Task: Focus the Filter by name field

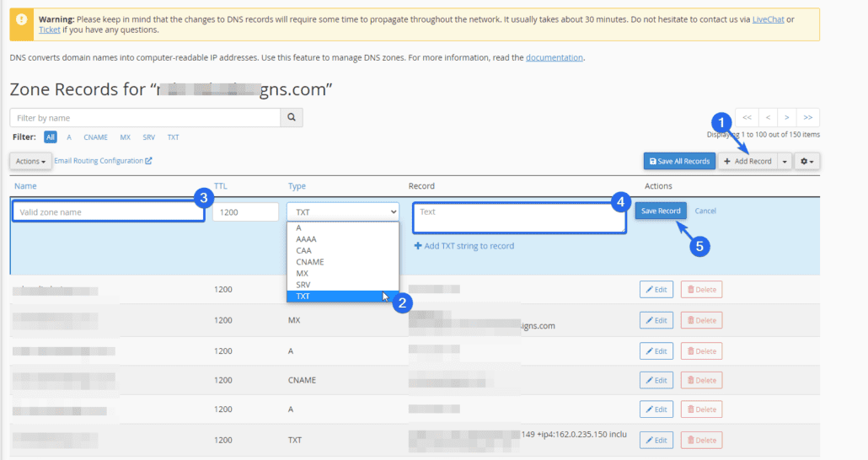Action: pos(145,118)
